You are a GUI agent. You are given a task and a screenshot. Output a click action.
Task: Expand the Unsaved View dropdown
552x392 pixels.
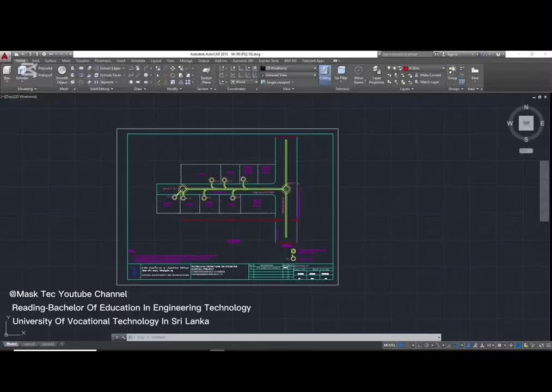(289, 75)
